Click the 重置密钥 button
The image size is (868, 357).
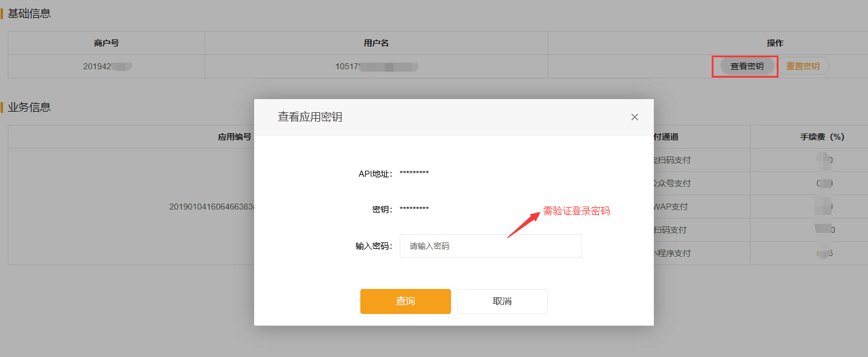tap(802, 66)
